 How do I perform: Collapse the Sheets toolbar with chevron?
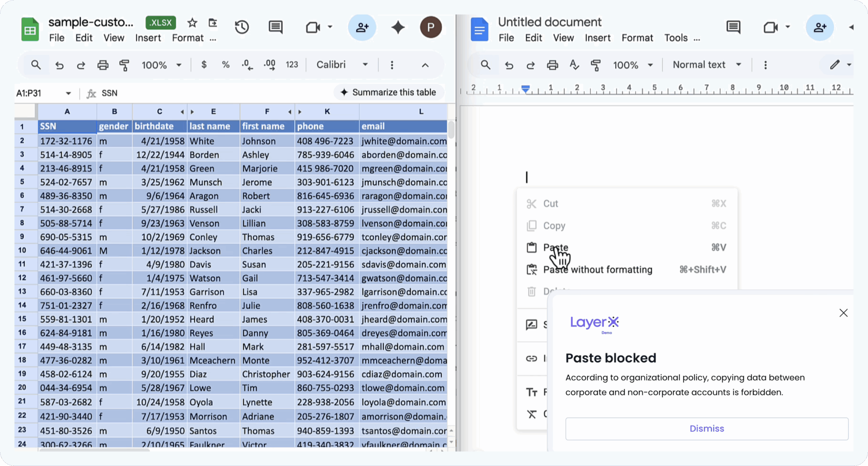(425, 65)
